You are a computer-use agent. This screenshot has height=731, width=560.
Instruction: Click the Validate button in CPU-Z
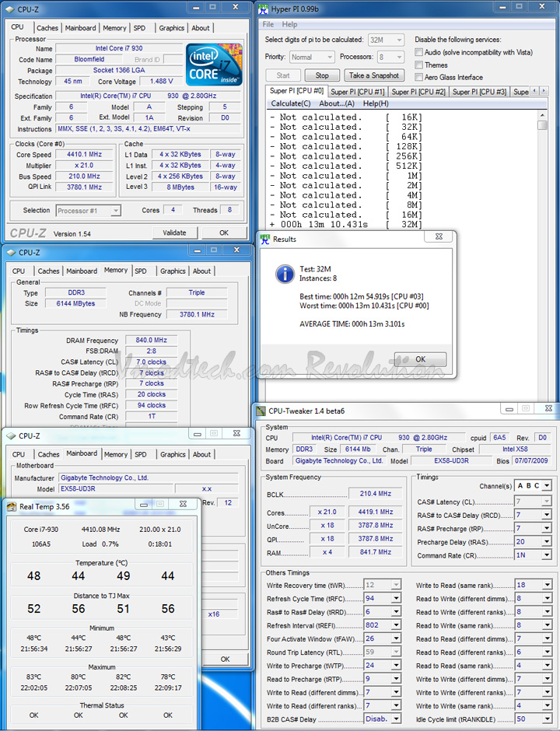(x=174, y=233)
